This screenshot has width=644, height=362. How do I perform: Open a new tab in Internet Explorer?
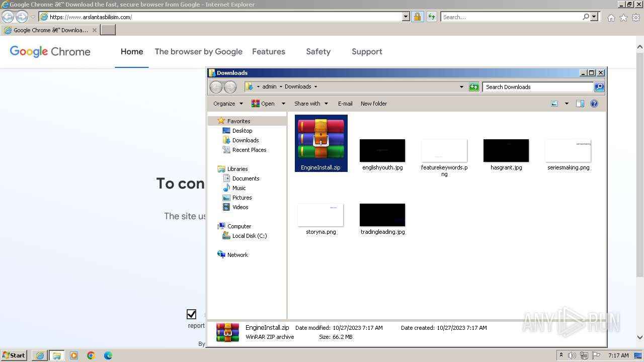(x=108, y=30)
